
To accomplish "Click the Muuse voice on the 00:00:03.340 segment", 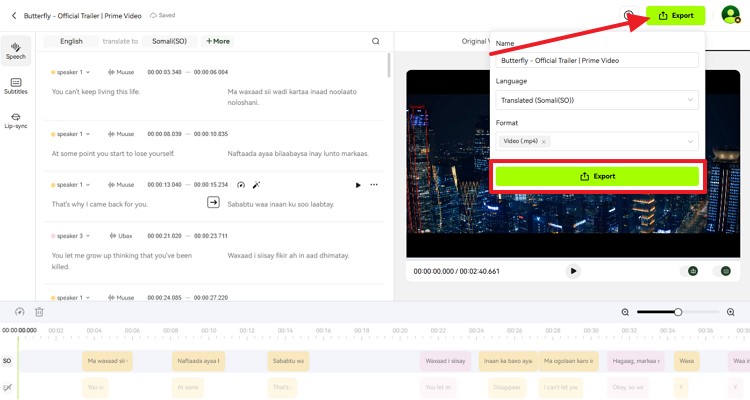I will pyautogui.click(x=121, y=72).
